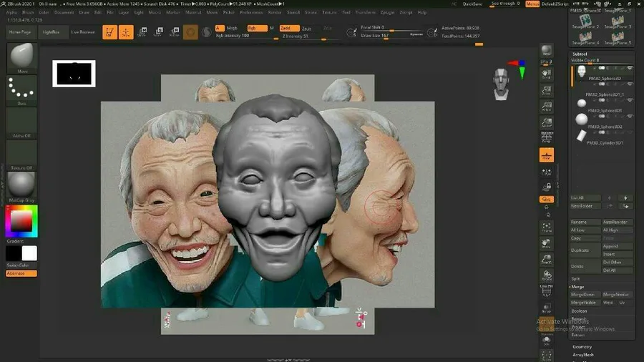644x362 pixels.
Task: Select the PM3D_Cylinder3D1 subtool
Action: [605, 143]
